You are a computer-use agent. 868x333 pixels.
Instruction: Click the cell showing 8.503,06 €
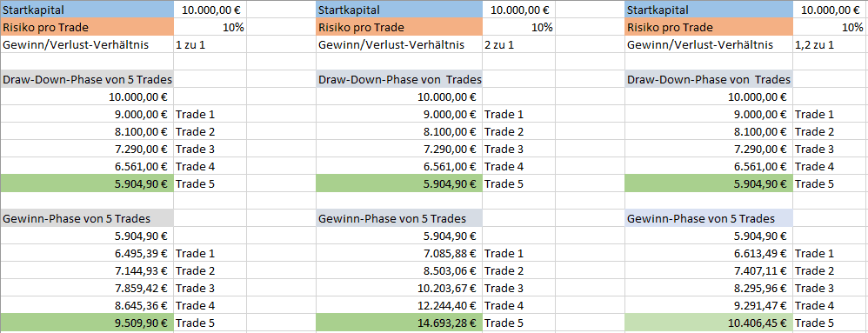399,270
